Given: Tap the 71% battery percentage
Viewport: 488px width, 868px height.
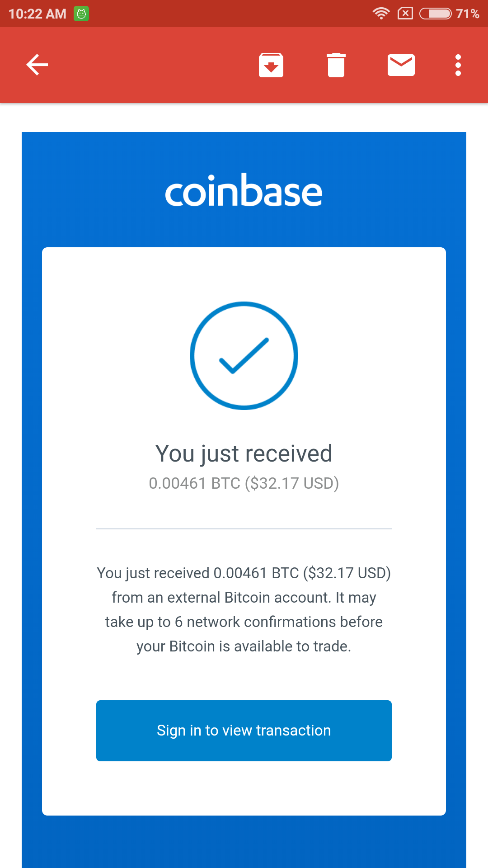Looking at the screenshot, I should click(467, 14).
